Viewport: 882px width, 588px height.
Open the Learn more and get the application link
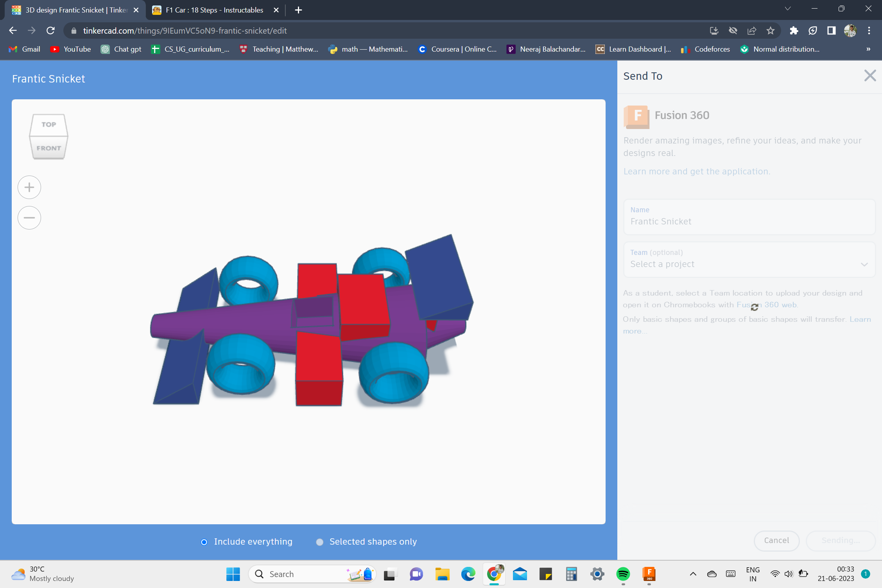click(x=697, y=171)
